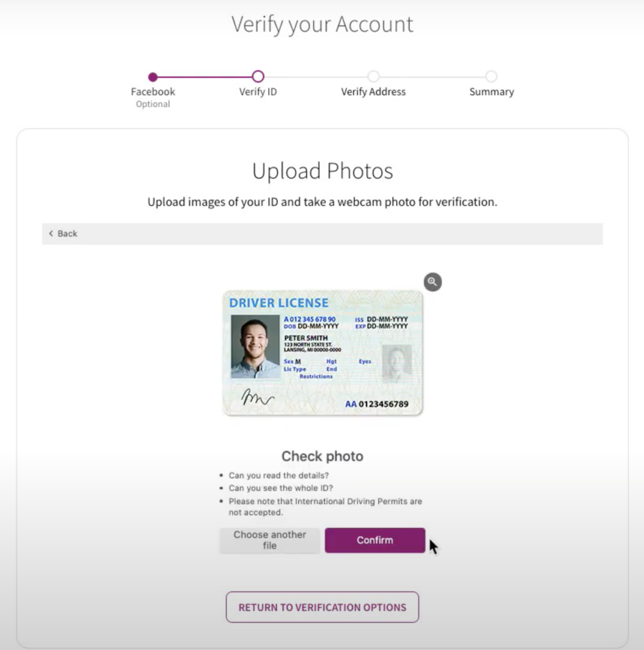
Task: Choose another file to upload
Action: pos(269,540)
